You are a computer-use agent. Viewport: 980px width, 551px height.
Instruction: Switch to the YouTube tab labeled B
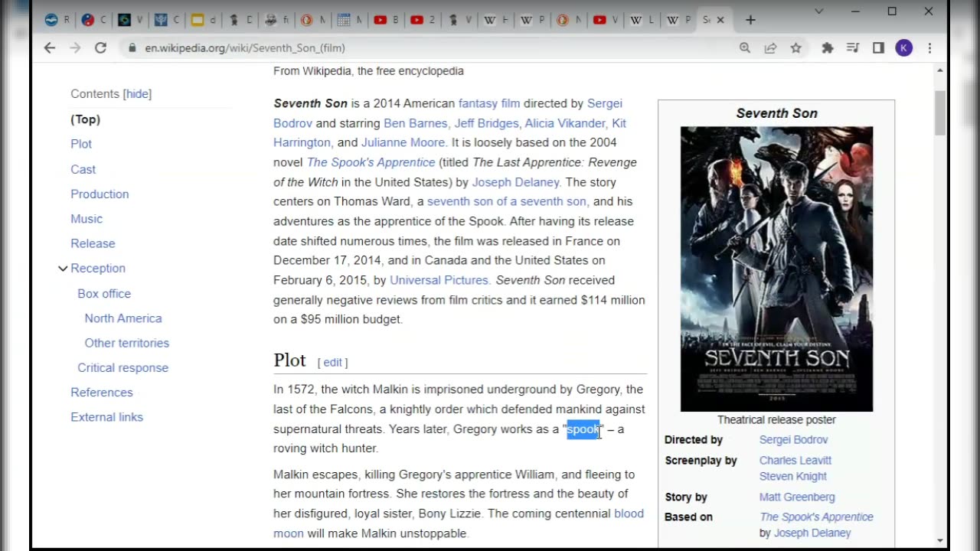click(386, 20)
